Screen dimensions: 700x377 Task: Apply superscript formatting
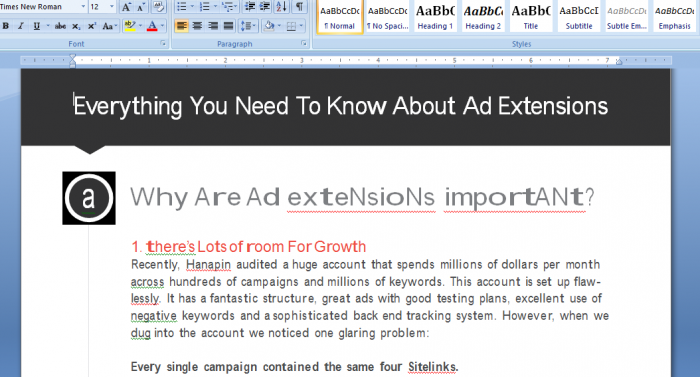[x=92, y=26]
